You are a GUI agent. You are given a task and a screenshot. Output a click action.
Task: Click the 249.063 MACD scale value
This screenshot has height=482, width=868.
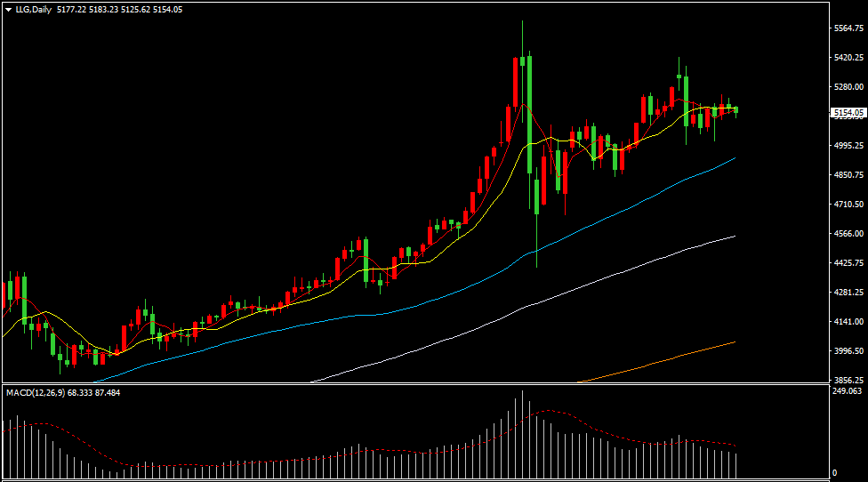coord(847,390)
